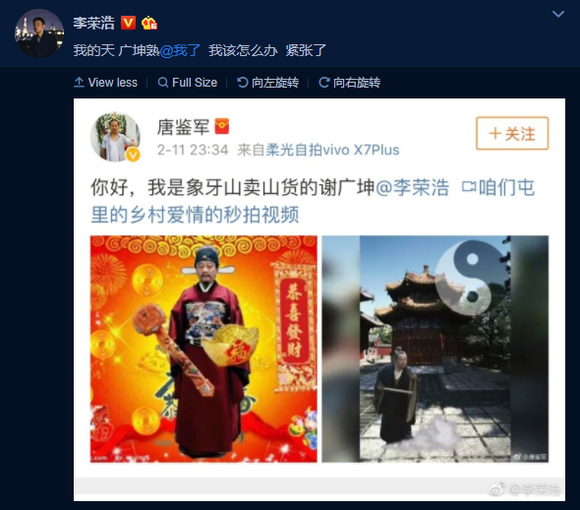
Task: Open the image in Full Size
Action: [x=188, y=82]
